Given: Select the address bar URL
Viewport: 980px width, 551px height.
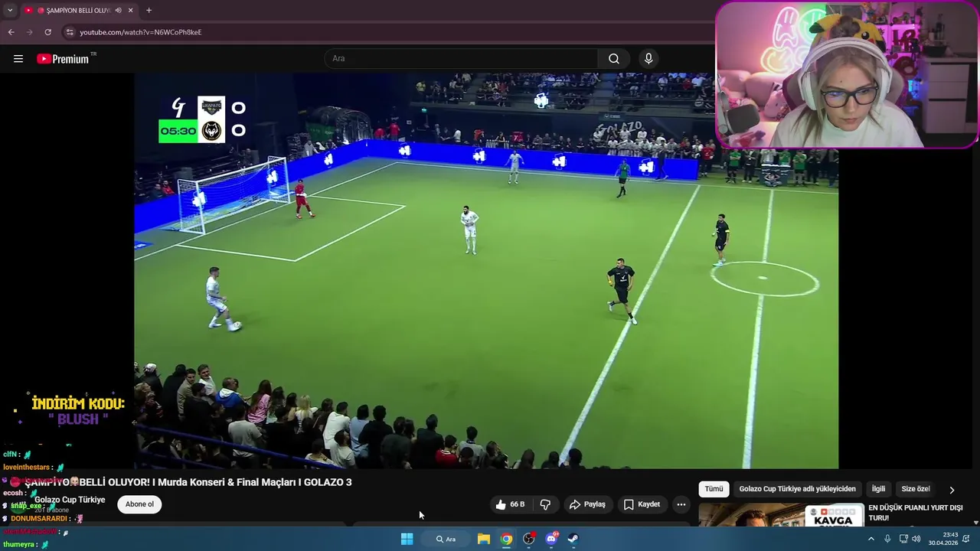Looking at the screenshot, I should [140, 32].
